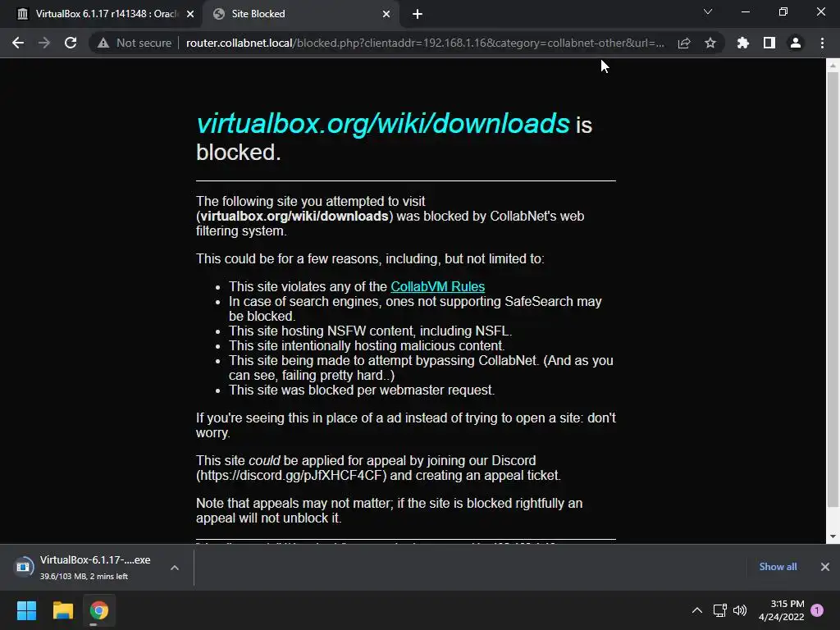Click the page's vertical scrollbar
The height and width of the screenshot is (630, 840).
(833, 290)
